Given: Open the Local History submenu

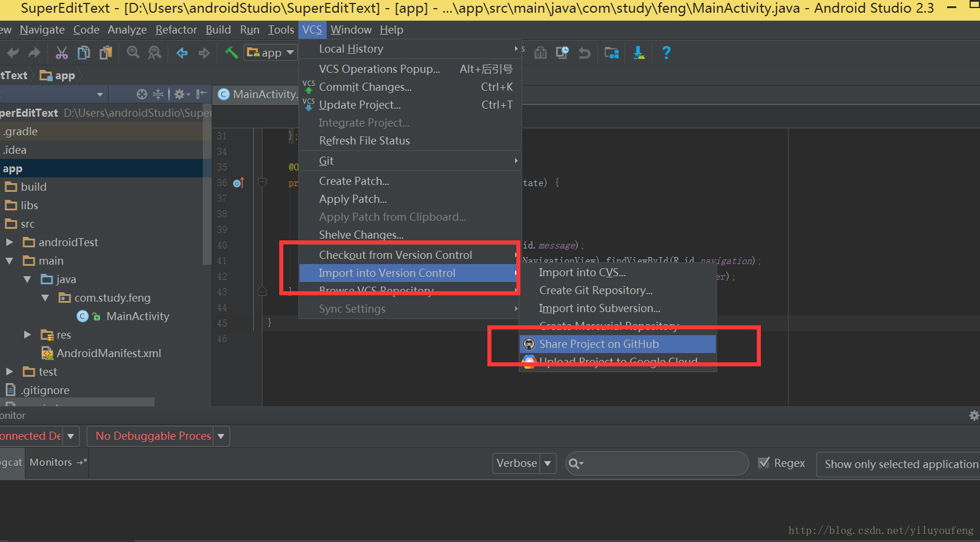Looking at the screenshot, I should 410,49.
